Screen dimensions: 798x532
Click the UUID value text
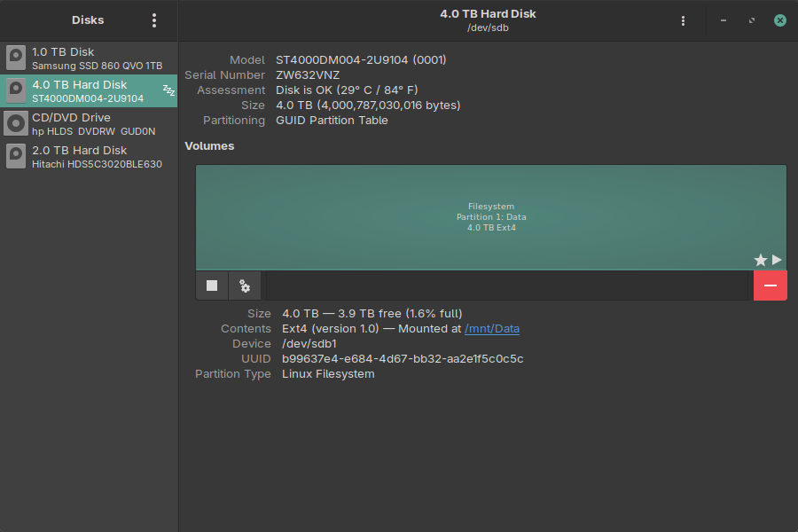[403, 359]
